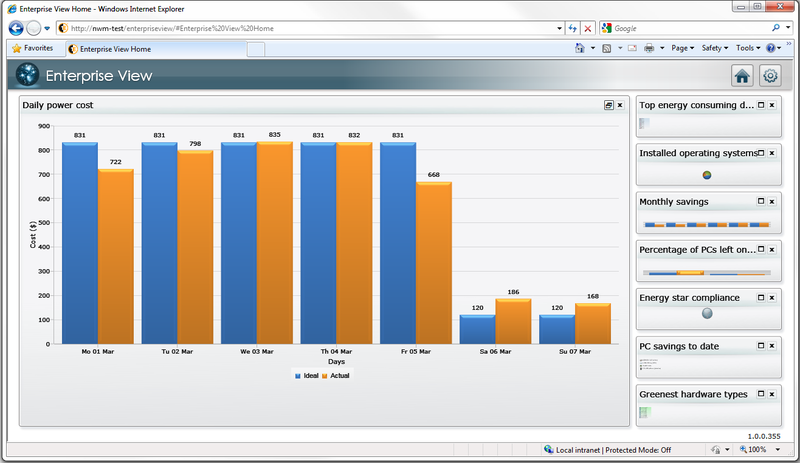Click the Enterprise View globe logo

[28, 75]
